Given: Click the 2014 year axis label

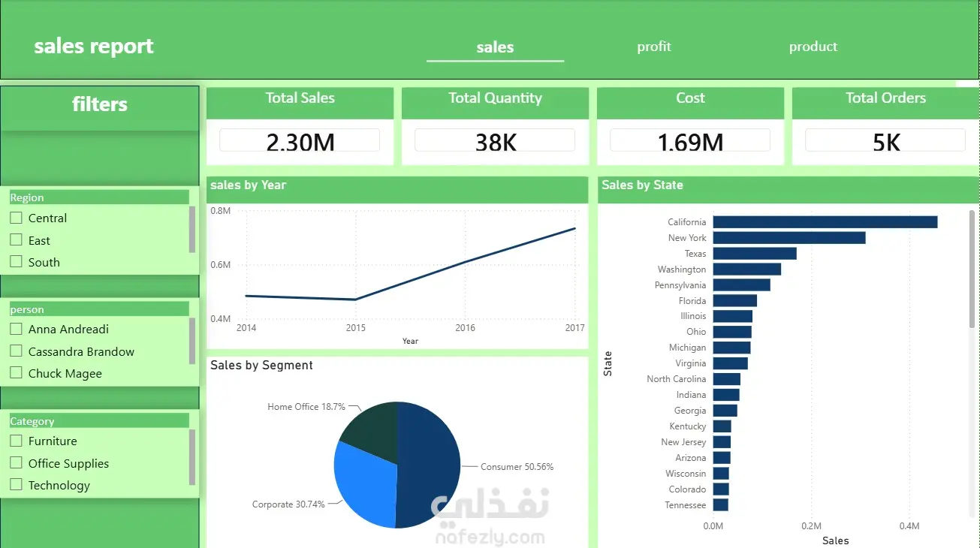Looking at the screenshot, I should (x=246, y=328).
